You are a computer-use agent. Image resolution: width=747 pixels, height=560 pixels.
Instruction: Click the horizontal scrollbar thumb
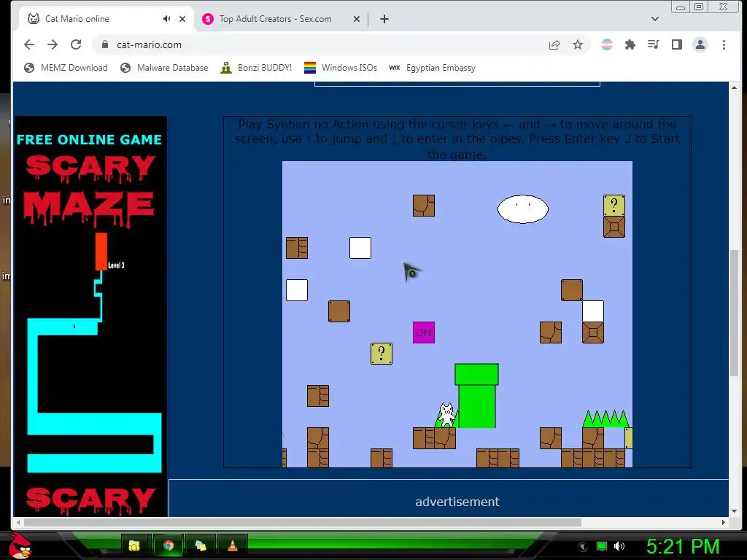(303, 522)
